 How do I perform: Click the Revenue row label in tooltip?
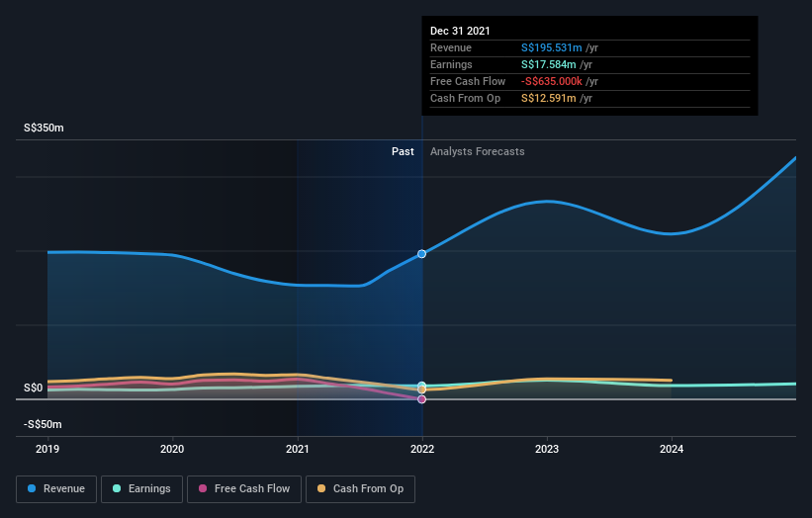click(x=451, y=47)
